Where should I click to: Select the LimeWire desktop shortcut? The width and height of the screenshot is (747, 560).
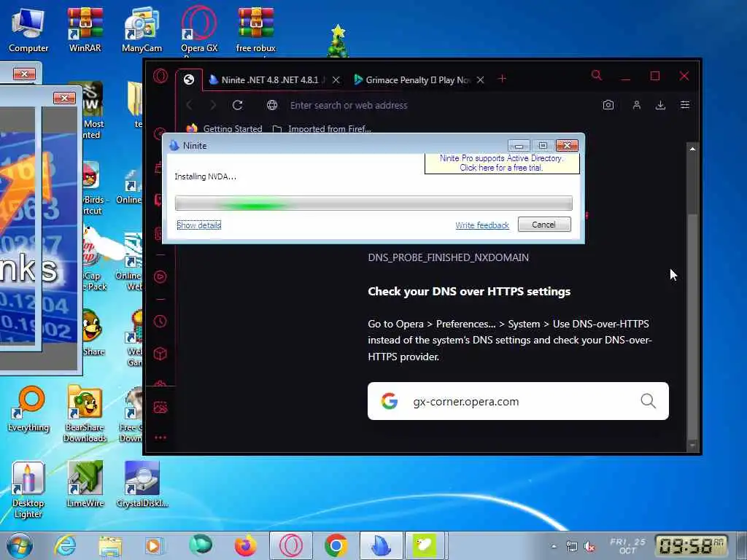click(x=85, y=484)
